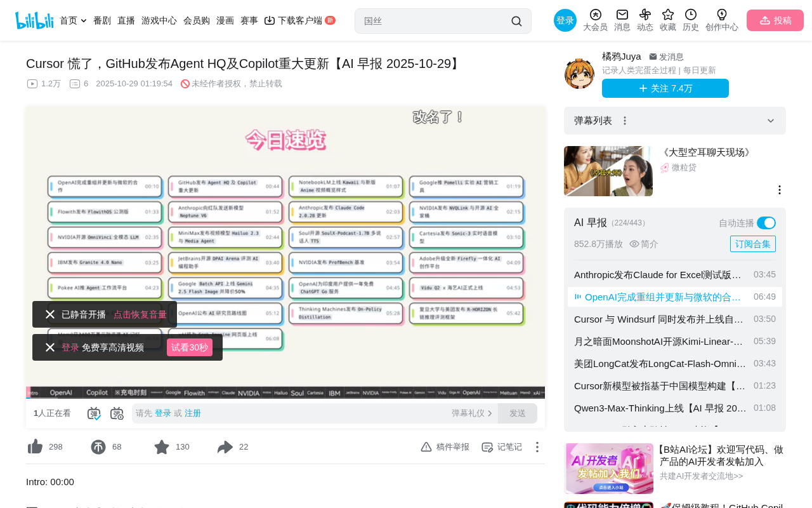
Task: Click the download client icon
Action: tap(270, 20)
